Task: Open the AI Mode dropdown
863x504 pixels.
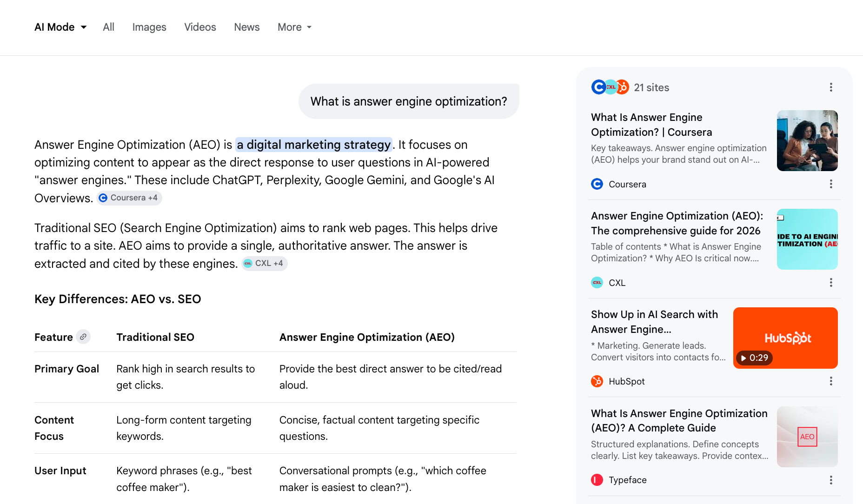Action: tap(60, 27)
